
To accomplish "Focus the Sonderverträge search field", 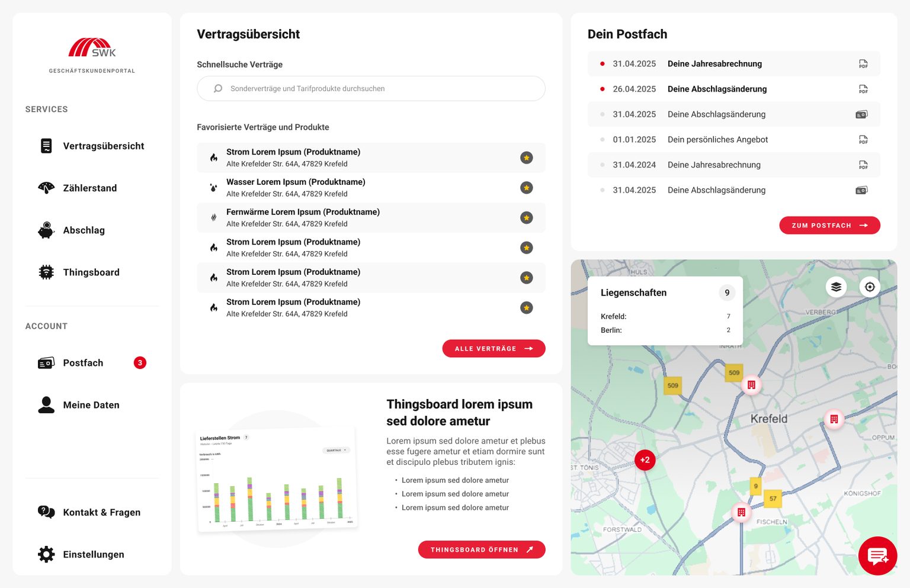I will pyautogui.click(x=371, y=88).
